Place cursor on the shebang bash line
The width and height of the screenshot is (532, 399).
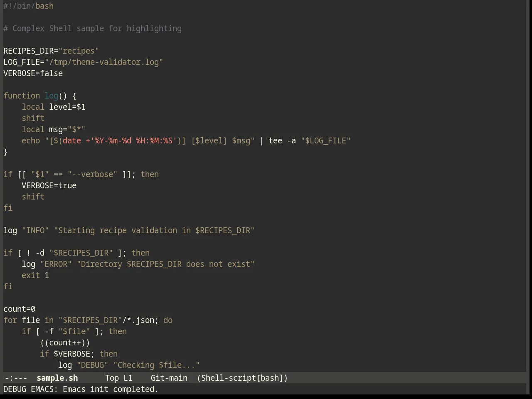click(29, 6)
